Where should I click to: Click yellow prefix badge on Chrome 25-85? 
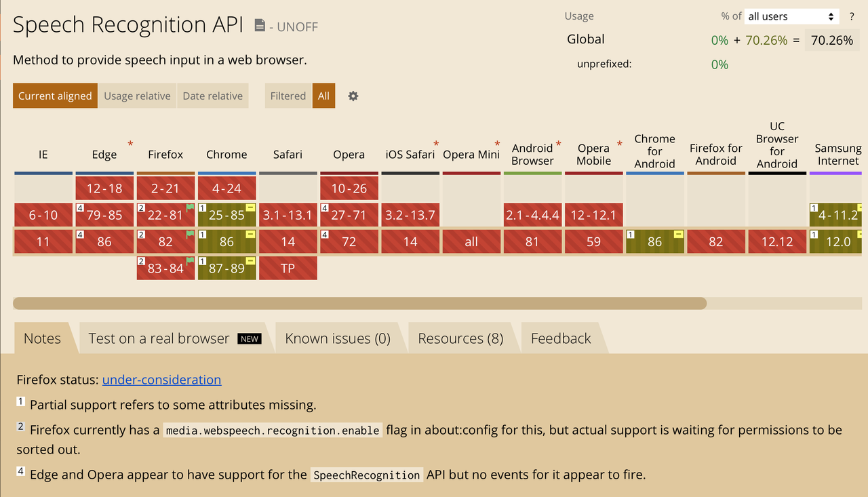pyautogui.click(x=250, y=207)
